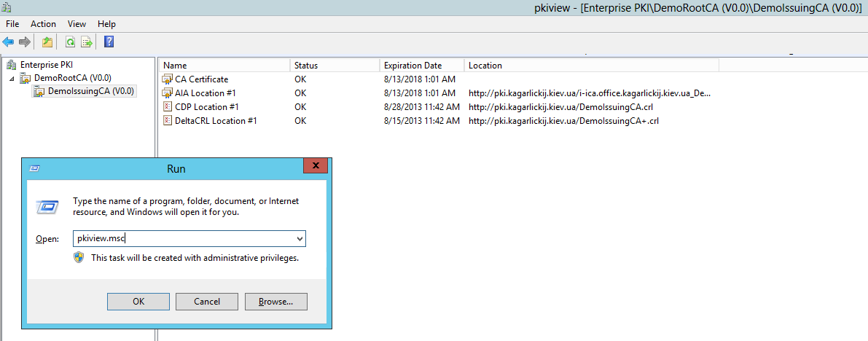The image size is (868, 341).
Task: Click the Up One Level folder icon
Action: point(47,42)
